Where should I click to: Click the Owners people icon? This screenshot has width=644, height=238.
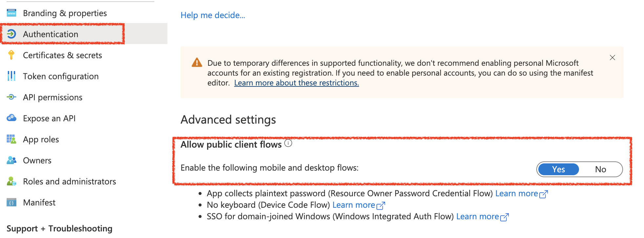coord(11,160)
